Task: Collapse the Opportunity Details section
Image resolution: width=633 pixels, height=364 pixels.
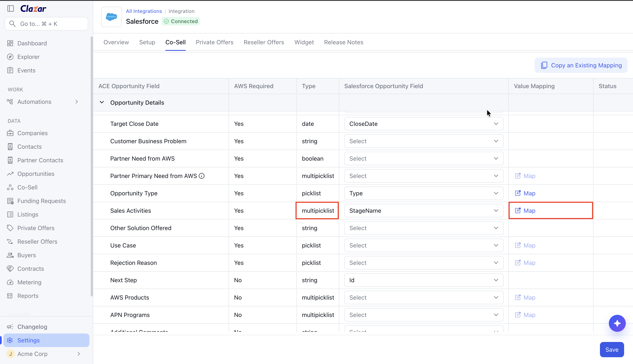Action: click(x=102, y=102)
